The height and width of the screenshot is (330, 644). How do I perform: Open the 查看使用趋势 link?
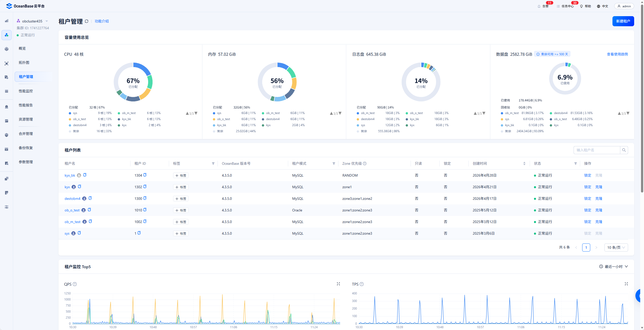617,54
